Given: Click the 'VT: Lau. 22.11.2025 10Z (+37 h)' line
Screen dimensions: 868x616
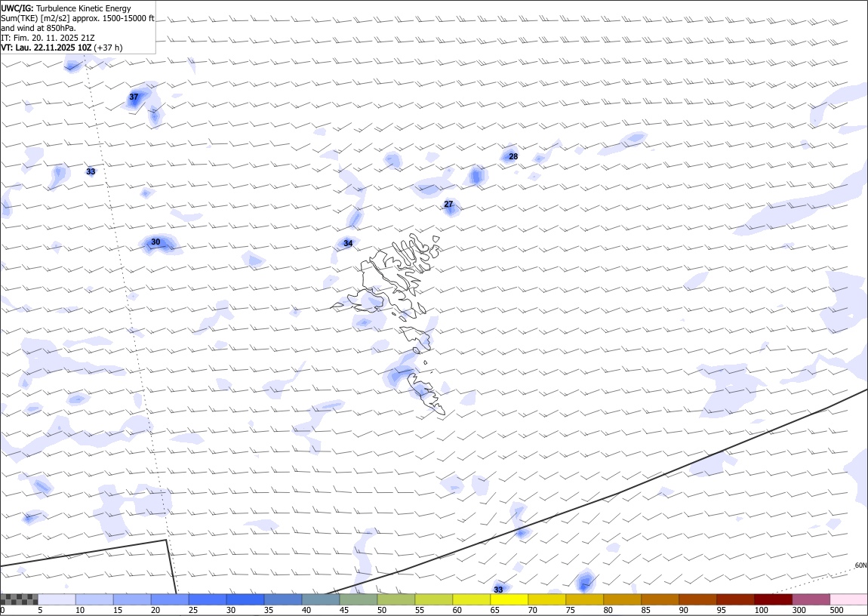Looking at the screenshot, I should click(61, 48).
